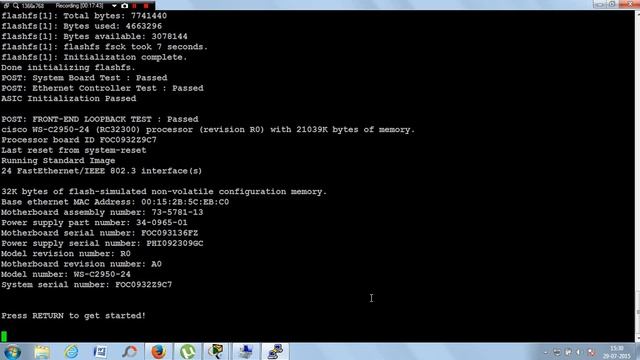
Task: Click 'ASIC Initialization Passed' line
Action: click(69, 98)
